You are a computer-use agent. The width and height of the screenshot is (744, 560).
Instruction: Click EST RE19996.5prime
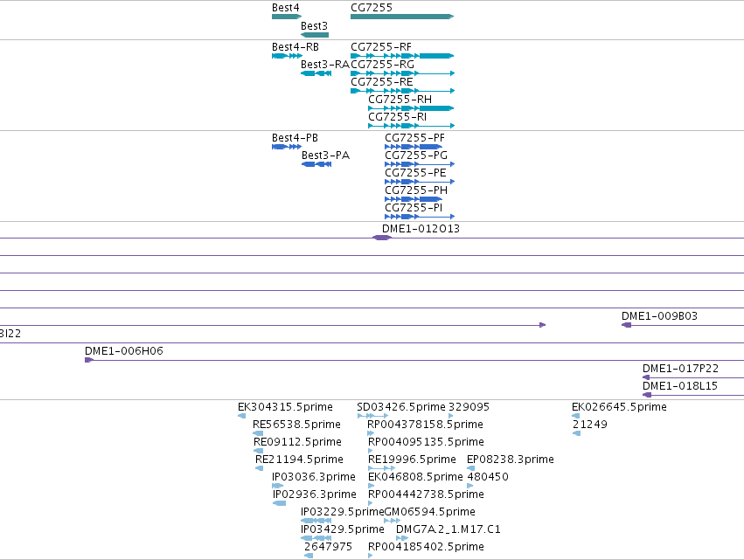(382, 468)
